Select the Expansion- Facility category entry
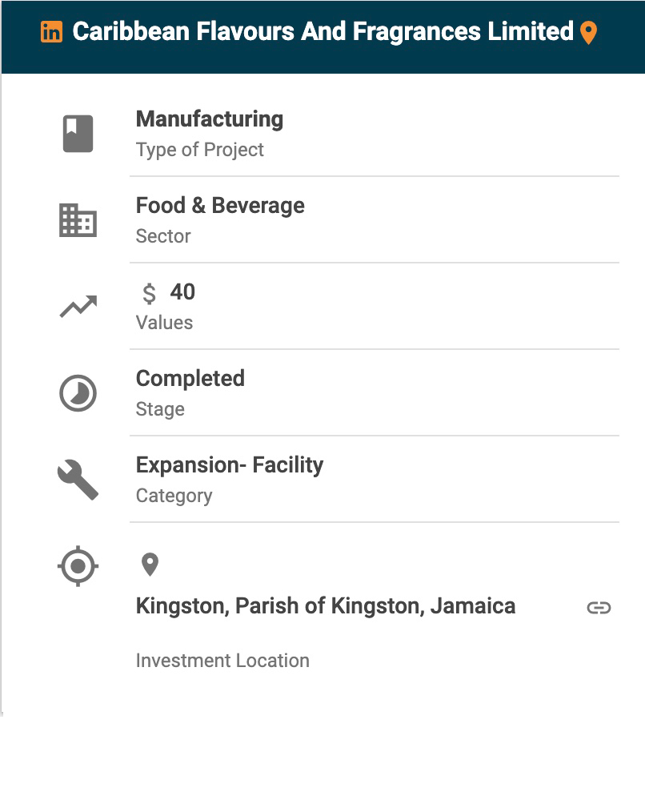 click(229, 465)
